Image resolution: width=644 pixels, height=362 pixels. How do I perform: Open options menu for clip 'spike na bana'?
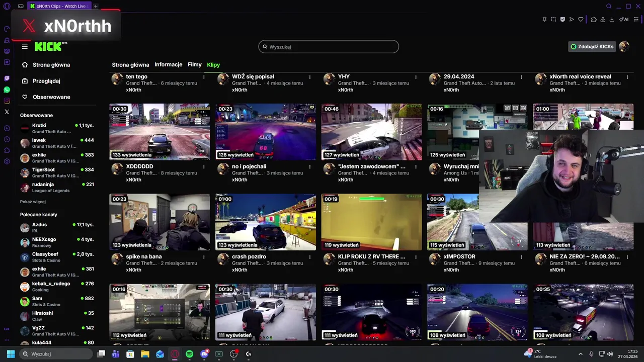pyautogui.click(x=204, y=256)
